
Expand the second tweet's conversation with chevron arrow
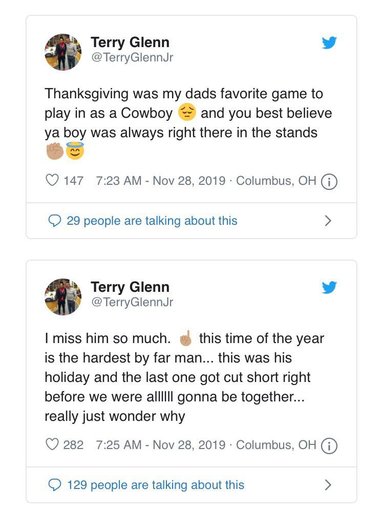click(328, 485)
